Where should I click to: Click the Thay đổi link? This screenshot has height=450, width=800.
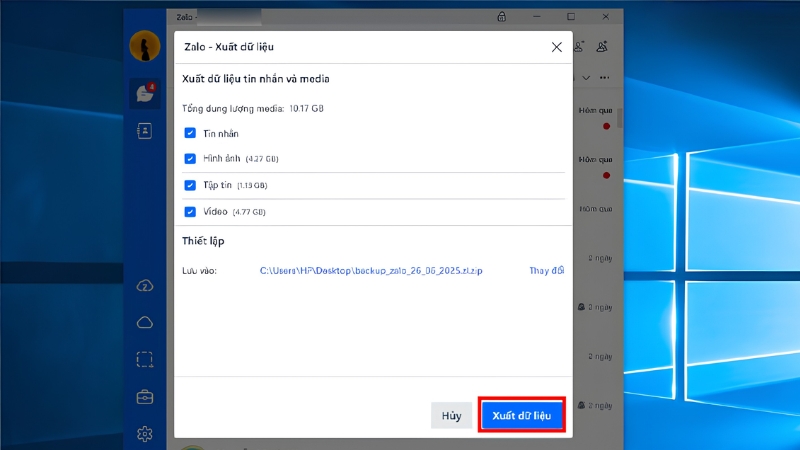click(x=546, y=271)
